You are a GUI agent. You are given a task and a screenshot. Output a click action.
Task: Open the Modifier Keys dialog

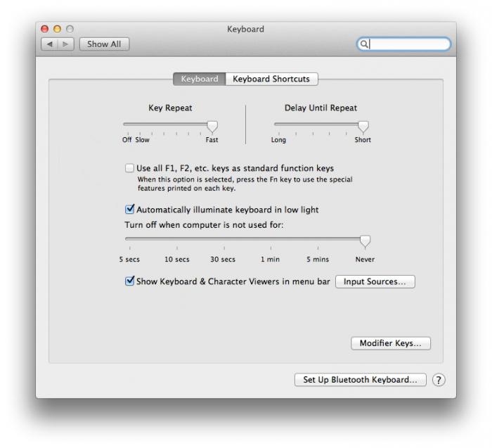coord(391,343)
